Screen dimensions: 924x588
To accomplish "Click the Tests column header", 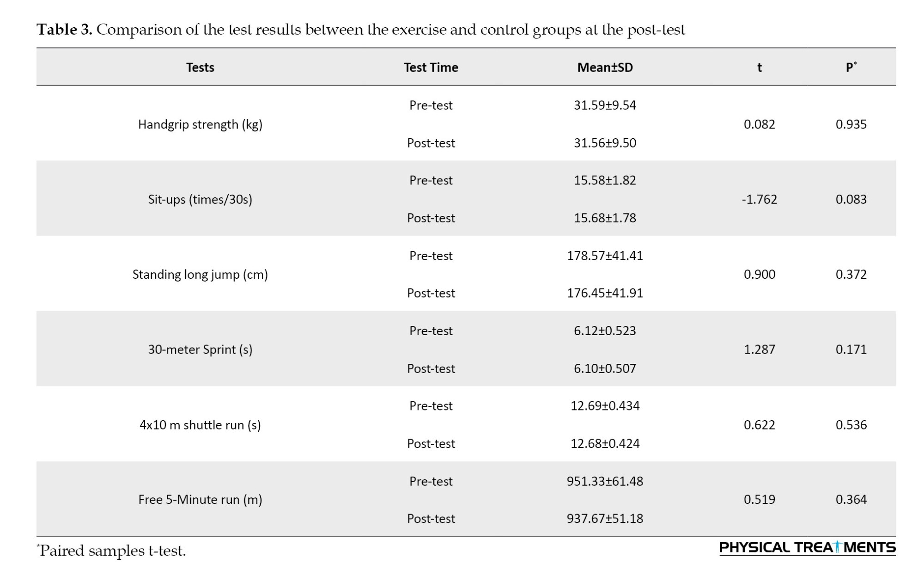I will [200, 67].
